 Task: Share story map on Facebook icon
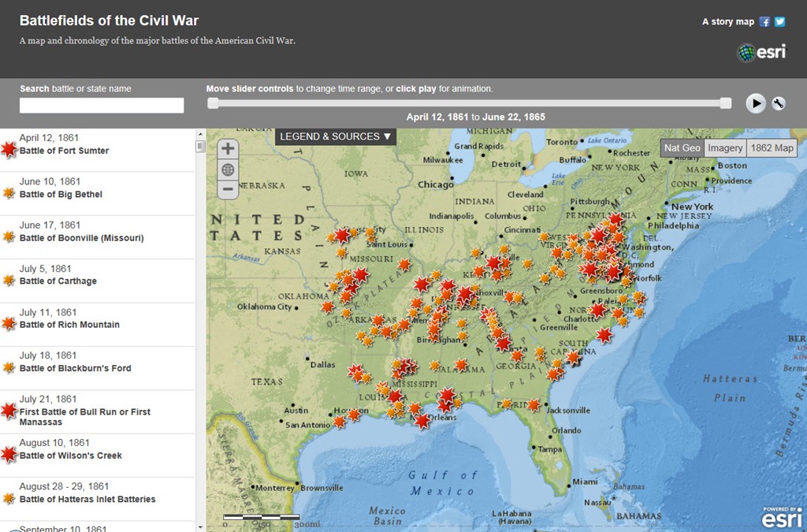coord(764,21)
